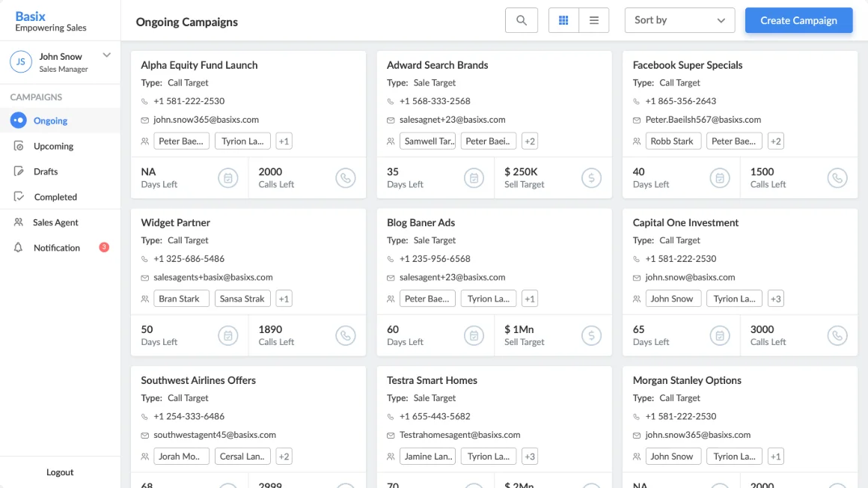Open Capital One Investment campaign title
868x488 pixels.
coord(685,223)
